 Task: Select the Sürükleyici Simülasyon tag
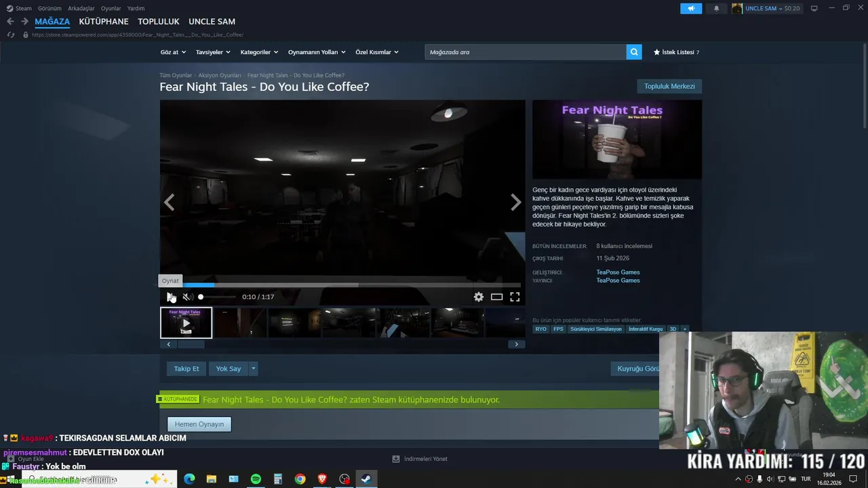(596, 329)
